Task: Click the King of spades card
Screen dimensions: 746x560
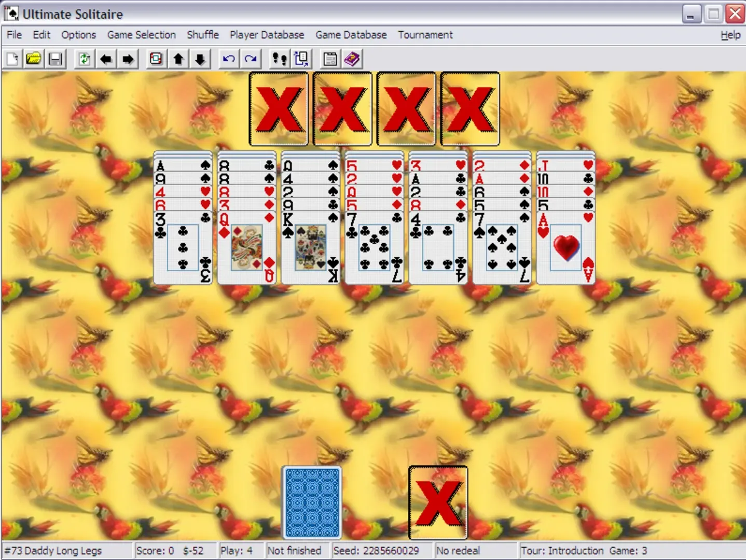Action: (310, 248)
